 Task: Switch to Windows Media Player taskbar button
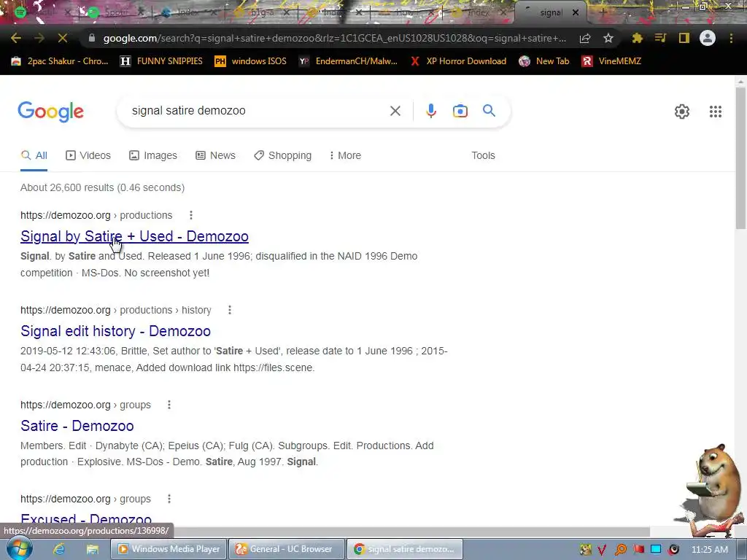click(169, 549)
